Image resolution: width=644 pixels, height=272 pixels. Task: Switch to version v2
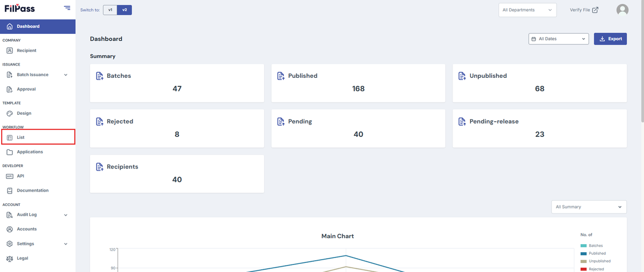(x=125, y=10)
